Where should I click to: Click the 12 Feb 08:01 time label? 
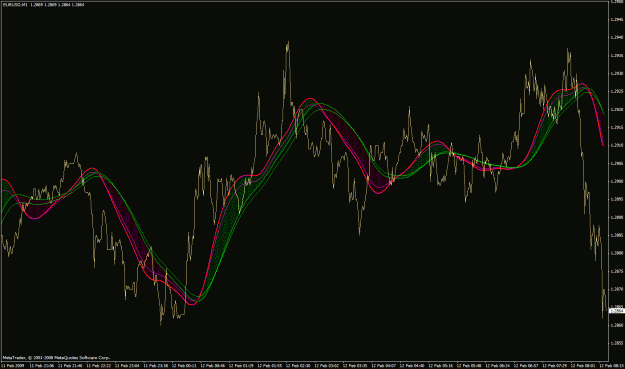tap(582, 365)
